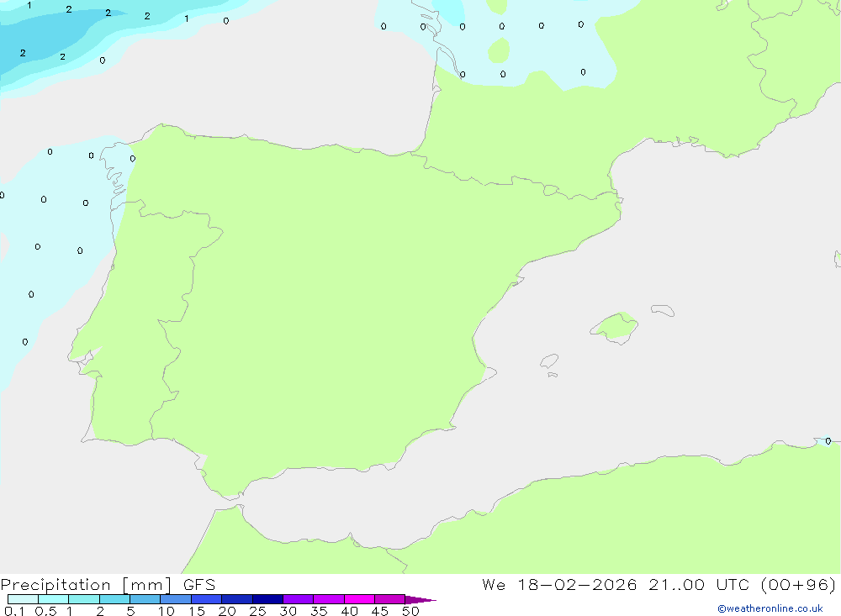
Task: Select the legend label '25'
Action: 257,611
